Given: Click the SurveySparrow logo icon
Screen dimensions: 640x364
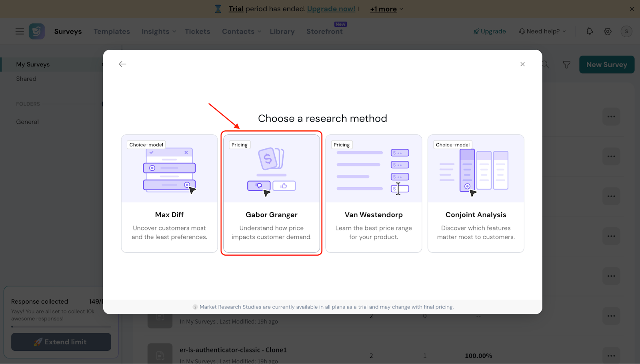Looking at the screenshot, I should pyautogui.click(x=37, y=31).
